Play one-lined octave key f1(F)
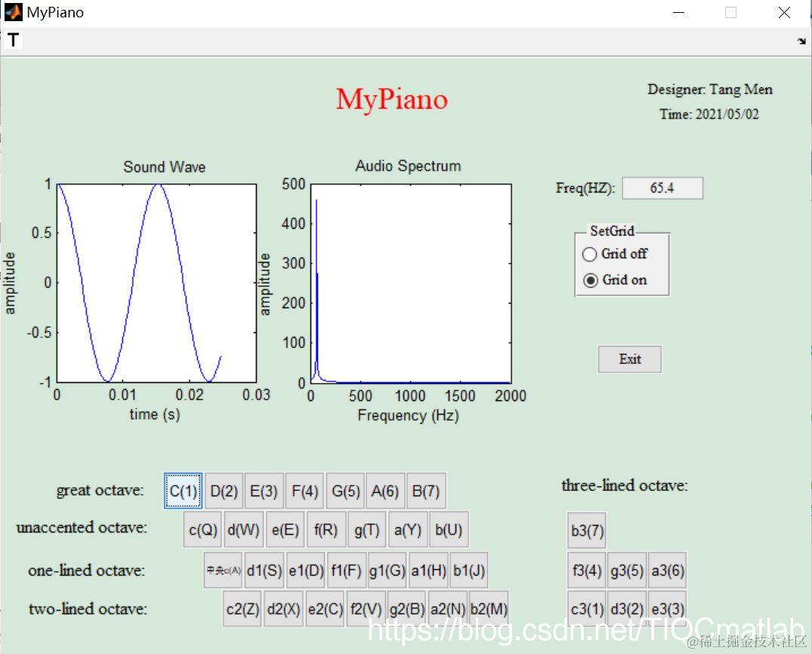812x654 pixels. coord(347,570)
